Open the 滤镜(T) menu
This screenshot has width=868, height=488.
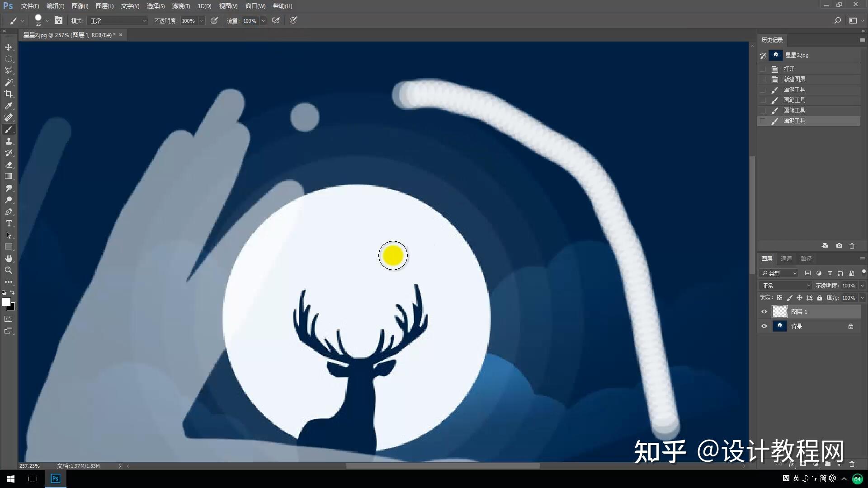181,6
